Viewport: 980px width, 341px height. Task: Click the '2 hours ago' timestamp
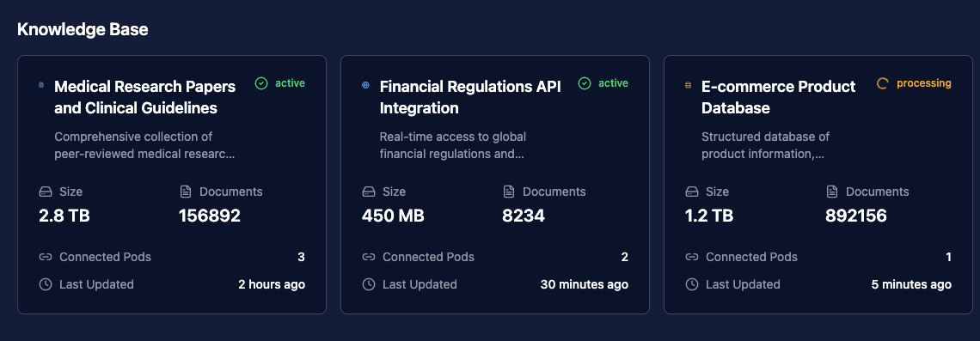click(x=272, y=284)
